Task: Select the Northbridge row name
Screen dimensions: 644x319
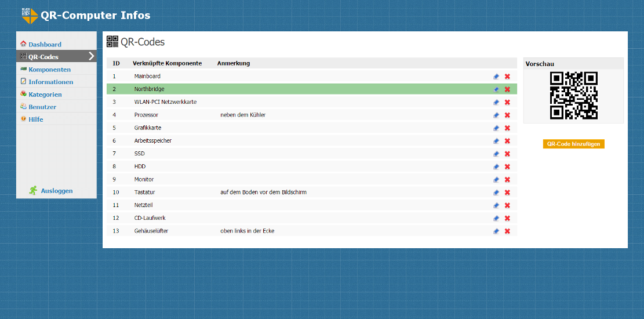Action: [x=149, y=89]
